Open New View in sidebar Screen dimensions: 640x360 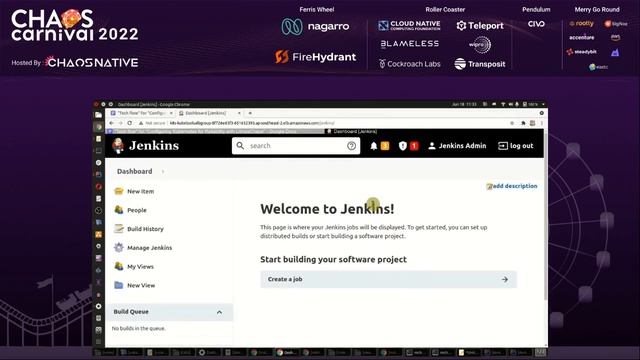(141, 285)
